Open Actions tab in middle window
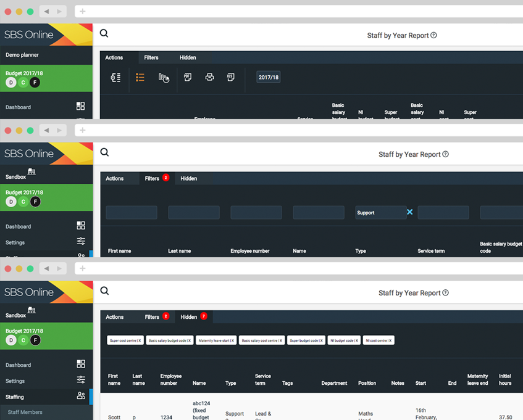523x420 pixels. coord(114,178)
